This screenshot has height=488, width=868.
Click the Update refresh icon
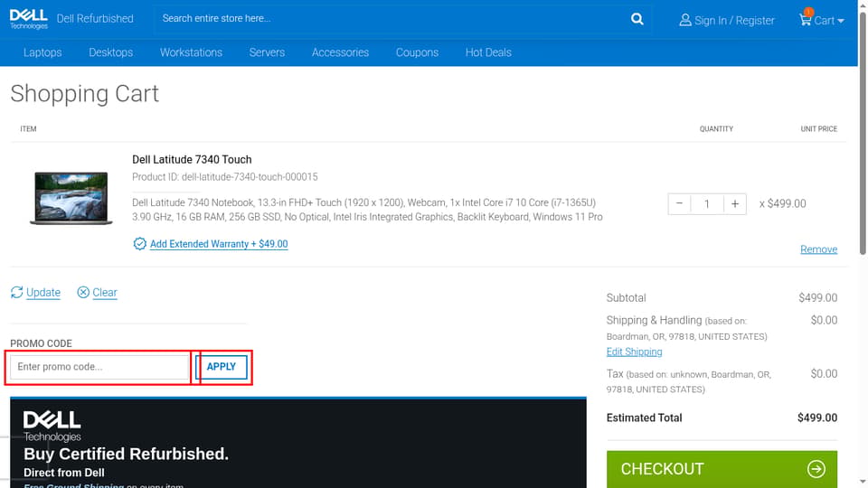tap(16, 292)
